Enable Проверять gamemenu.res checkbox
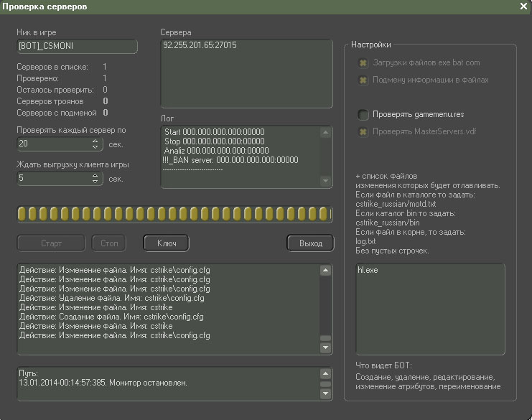Image resolution: width=532 pixels, height=420 pixels. (363, 115)
